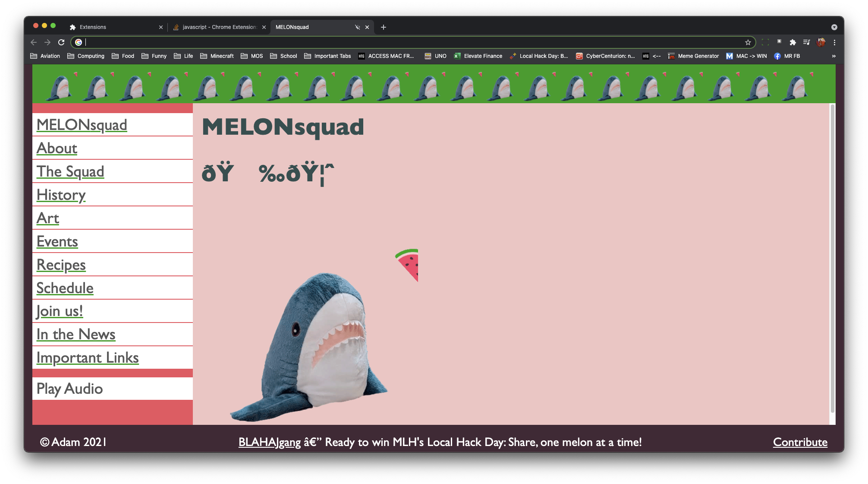Click the screenshot capture icon in toolbar
Screen dimensions: 868x484
tap(765, 42)
